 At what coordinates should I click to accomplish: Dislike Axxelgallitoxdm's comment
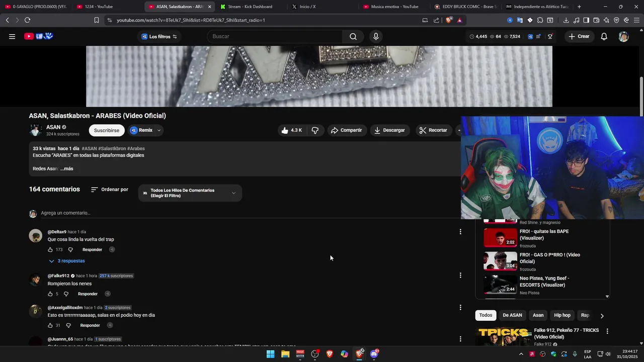point(68,325)
